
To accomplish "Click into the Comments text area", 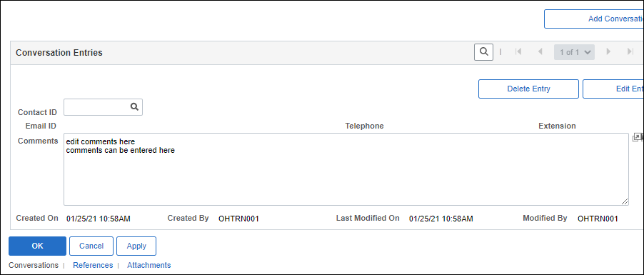I will [x=346, y=169].
